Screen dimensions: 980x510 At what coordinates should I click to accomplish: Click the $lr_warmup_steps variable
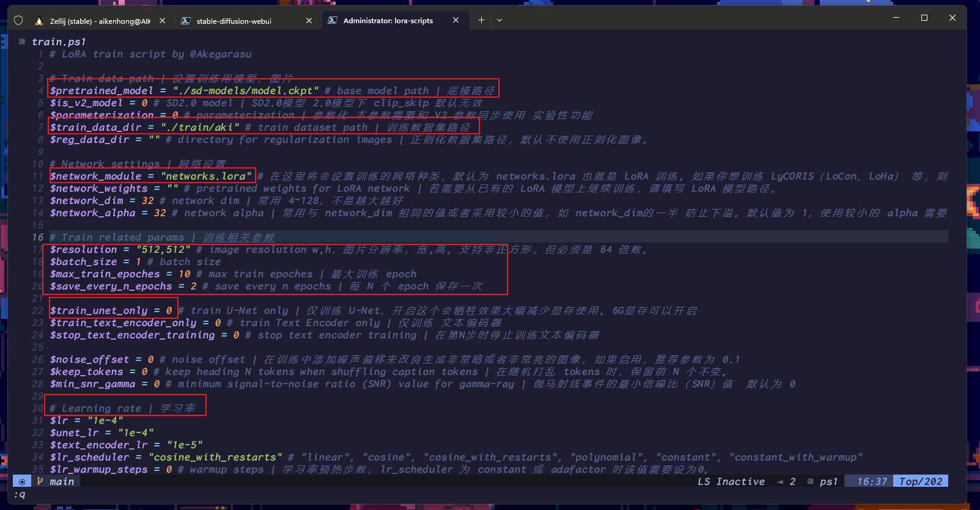coord(98,469)
